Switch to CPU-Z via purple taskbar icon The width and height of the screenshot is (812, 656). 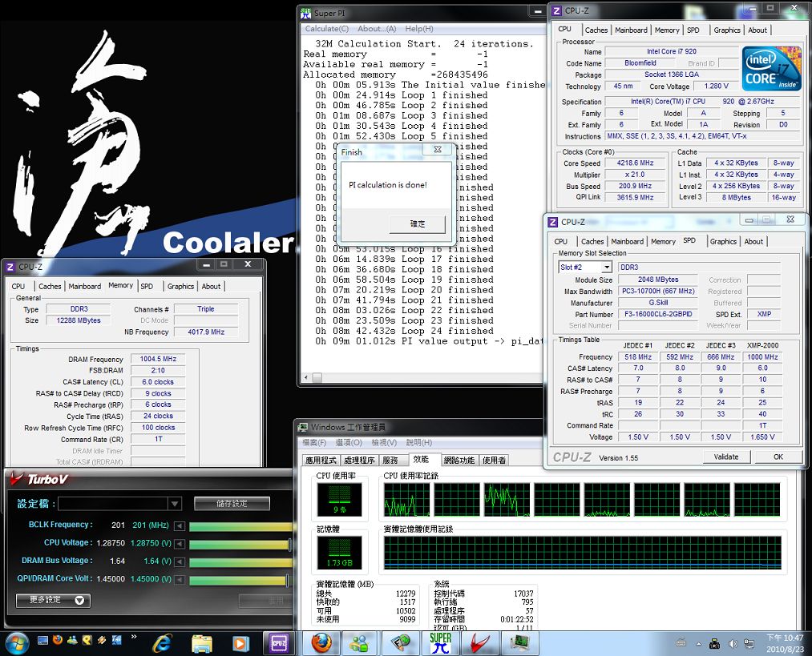279,643
